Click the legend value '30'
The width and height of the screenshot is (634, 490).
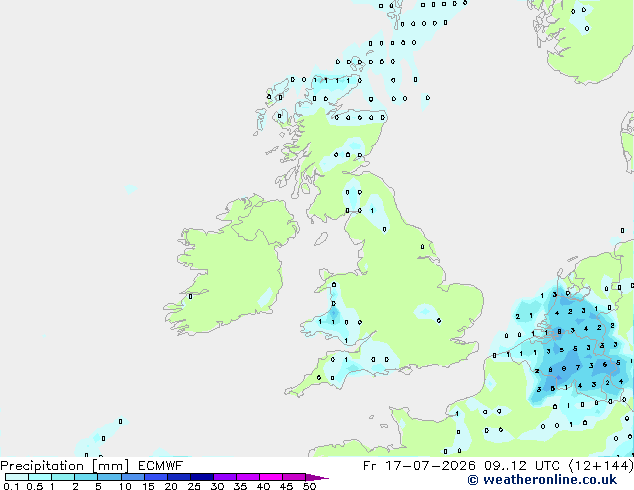point(217,486)
